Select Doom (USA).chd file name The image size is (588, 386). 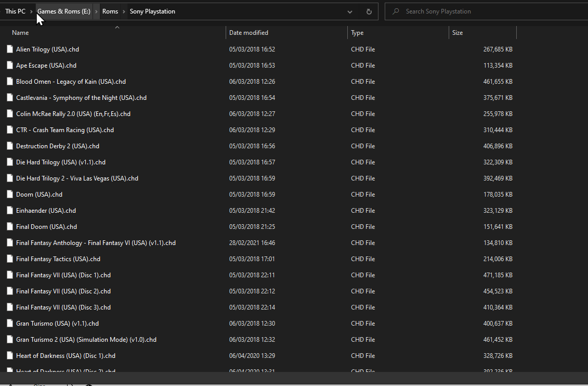point(40,195)
